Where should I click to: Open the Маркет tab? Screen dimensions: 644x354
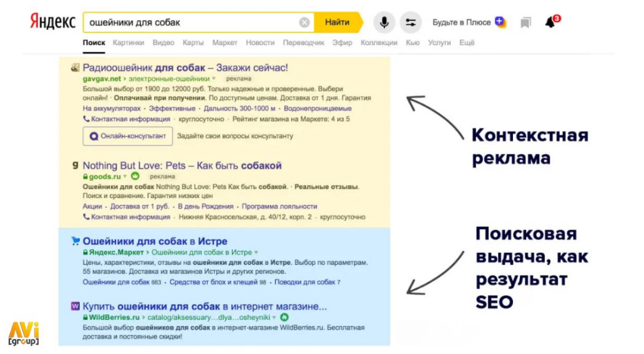pyautogui.click(x=225, y=42)
